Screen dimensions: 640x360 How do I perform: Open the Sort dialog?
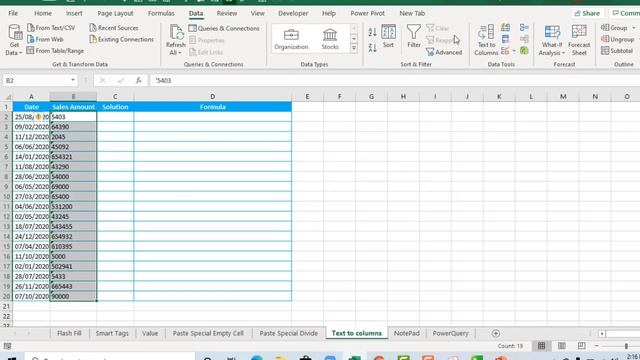[388, 36]
